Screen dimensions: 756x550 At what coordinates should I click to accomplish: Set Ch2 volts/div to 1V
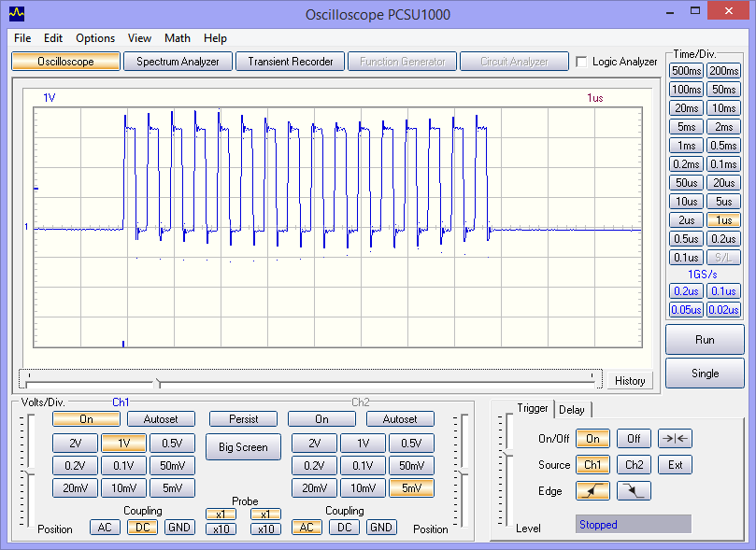(x=364, y=444)
